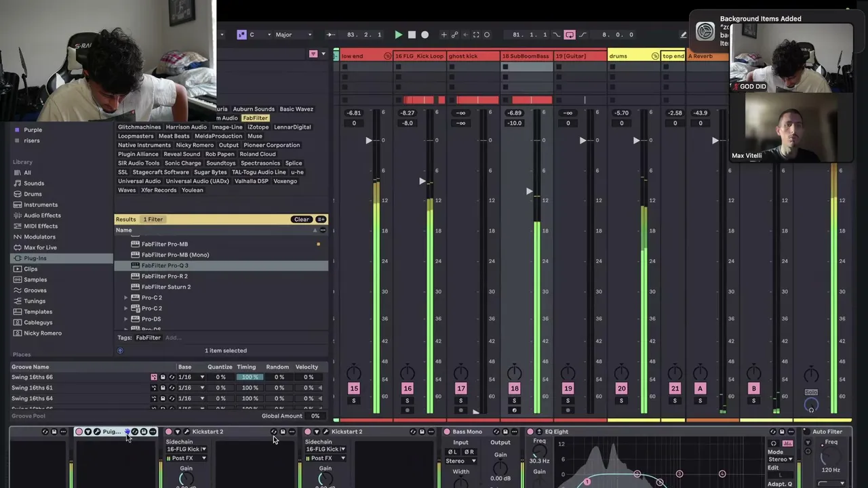The image size is (868, 488).
Task: Solo track 21 with S button
Action: click(x=675, y=401)
